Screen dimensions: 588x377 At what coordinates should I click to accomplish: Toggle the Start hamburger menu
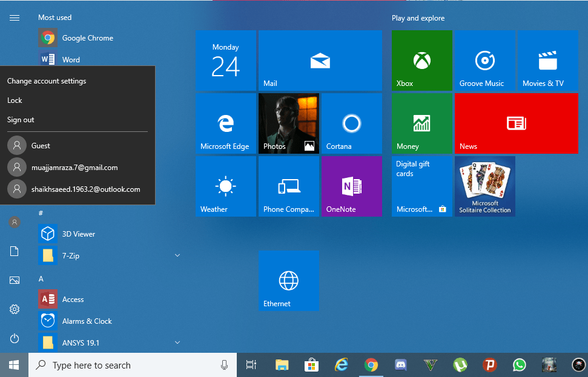tap(15, 18)
